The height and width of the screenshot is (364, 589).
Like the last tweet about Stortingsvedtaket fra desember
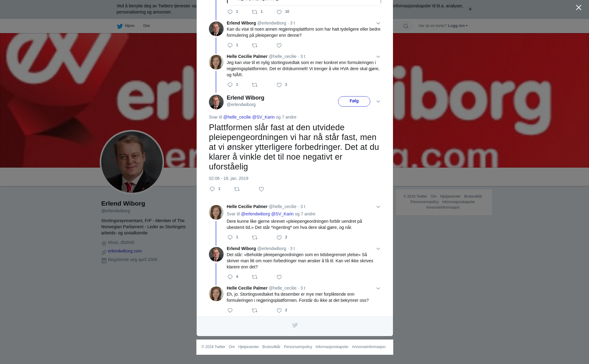[x=282, y=310]
